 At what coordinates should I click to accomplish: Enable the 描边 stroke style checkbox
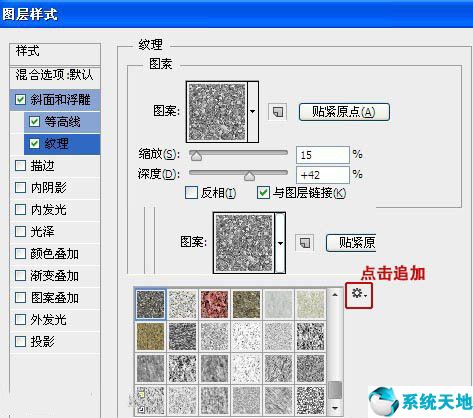pyautogui.click(x=20, y=166)
